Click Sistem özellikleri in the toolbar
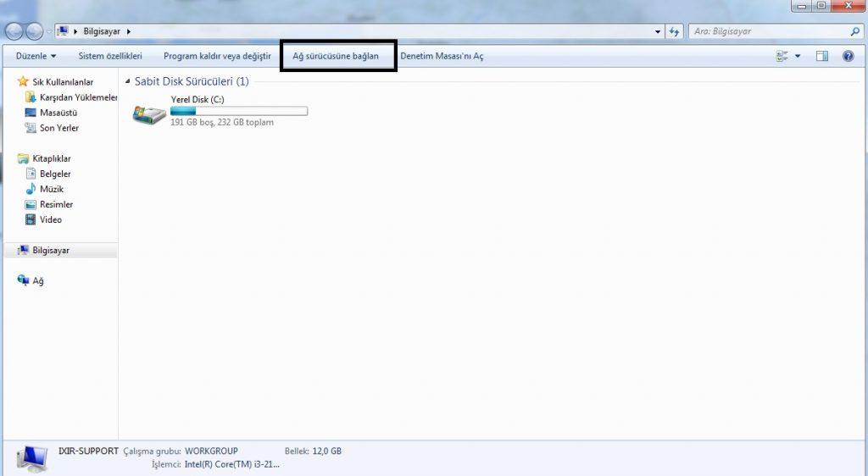The width and height of the screenshot is (868, 476). (110, 56)
